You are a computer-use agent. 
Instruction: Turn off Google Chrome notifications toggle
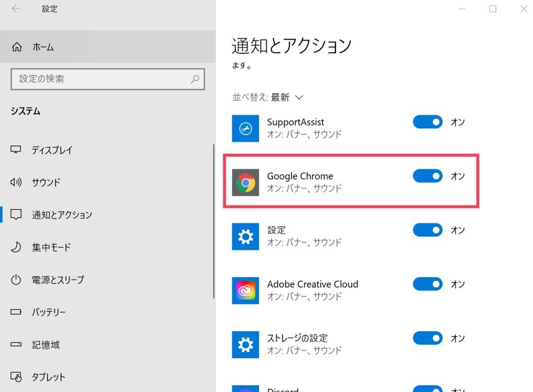click(x=428, y=176)
